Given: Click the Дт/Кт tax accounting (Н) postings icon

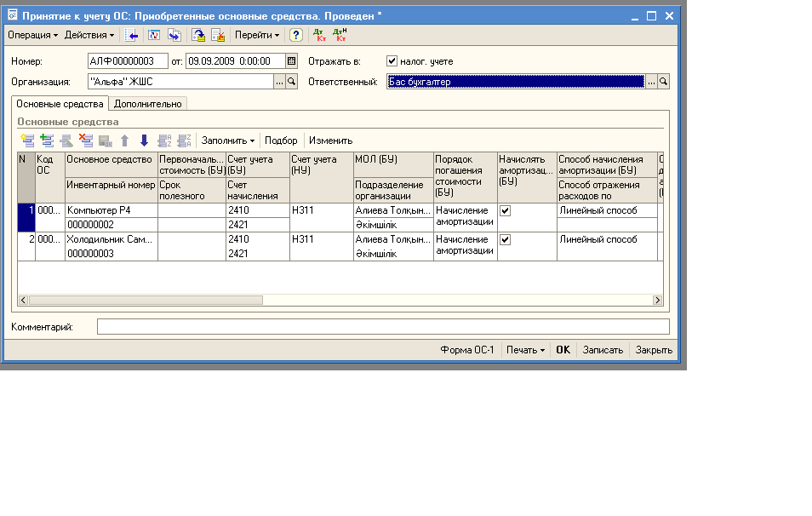Looking at the screenshot, I should point(340,35).
